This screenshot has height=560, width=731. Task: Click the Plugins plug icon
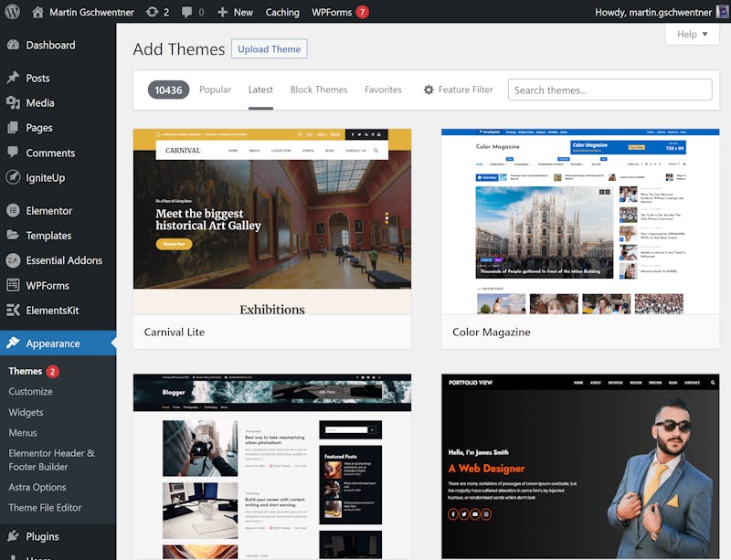click(x=13, y=535)
